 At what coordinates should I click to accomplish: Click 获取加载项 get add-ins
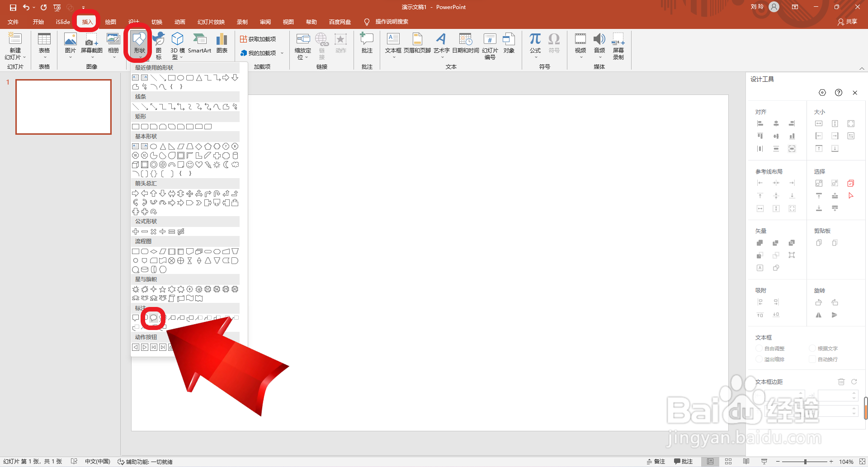(x=258, y=39)
